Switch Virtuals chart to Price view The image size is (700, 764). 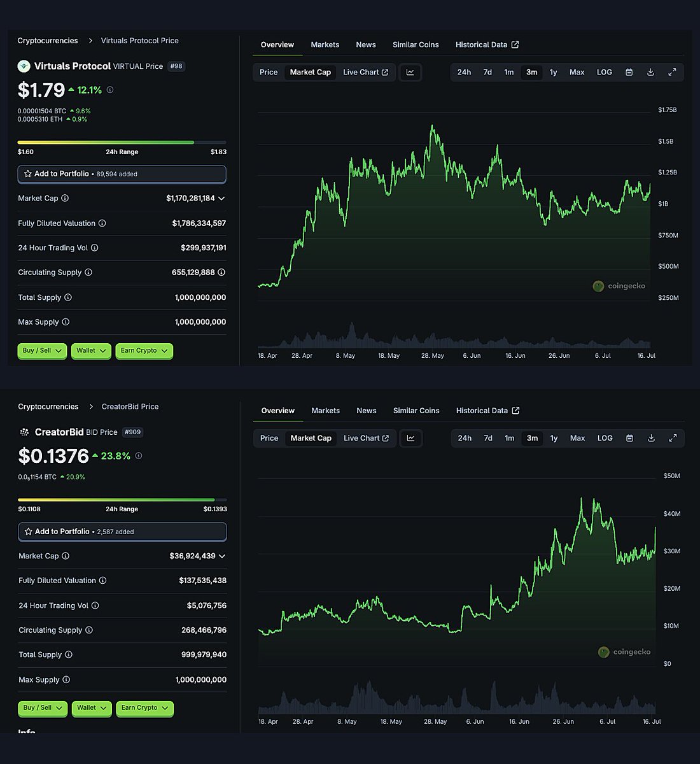269,72
